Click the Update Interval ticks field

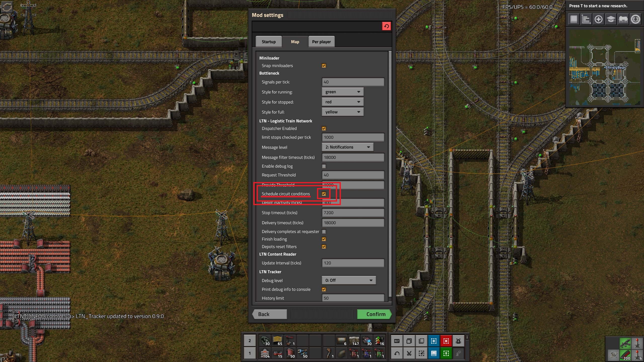point(353,263)
